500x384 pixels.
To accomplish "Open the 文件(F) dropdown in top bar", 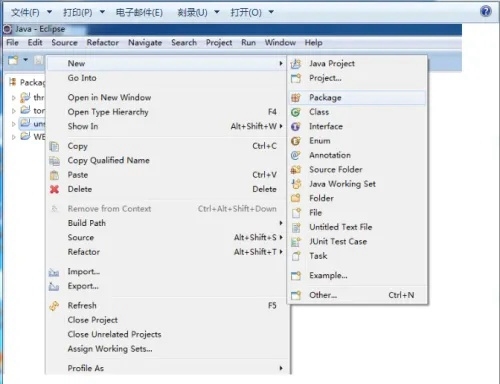I will pos(31,13).
